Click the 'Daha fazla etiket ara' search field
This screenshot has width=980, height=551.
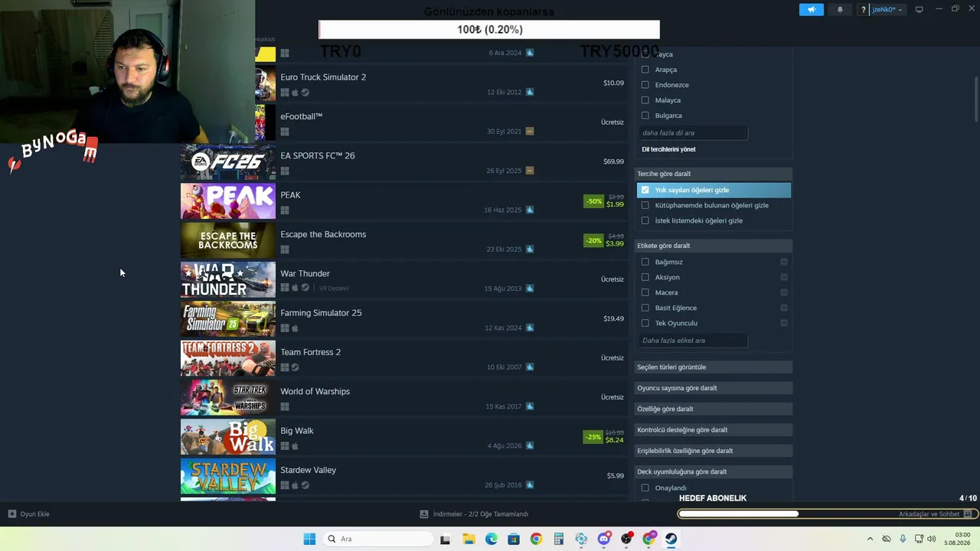[693, 341]
